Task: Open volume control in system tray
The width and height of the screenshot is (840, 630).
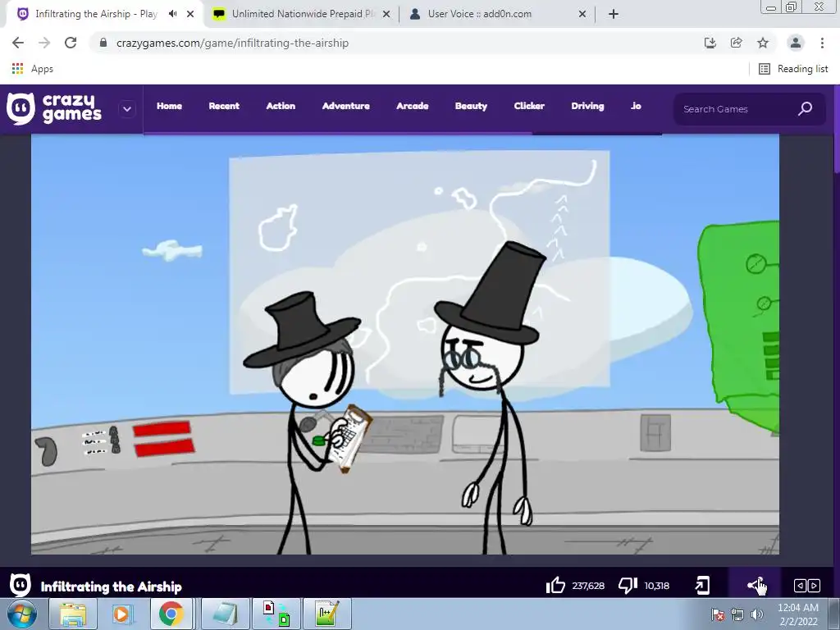Action: (x=756, y=614)
